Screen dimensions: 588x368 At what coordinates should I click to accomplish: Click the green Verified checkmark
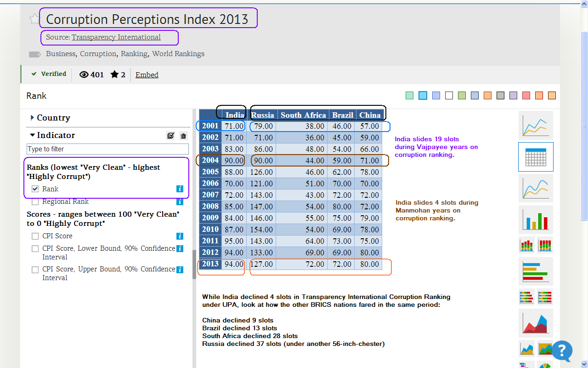pyautogui.click(x=34, y=74)
